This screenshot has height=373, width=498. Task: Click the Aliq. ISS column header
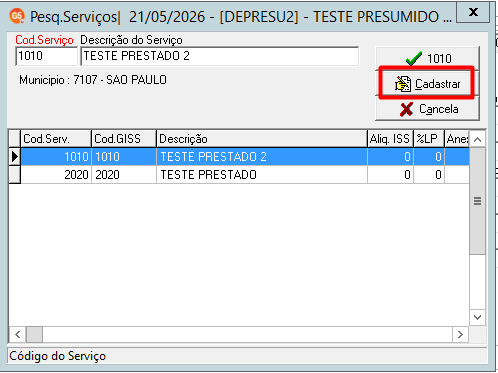pyautogui.click(x=390, y=139)
